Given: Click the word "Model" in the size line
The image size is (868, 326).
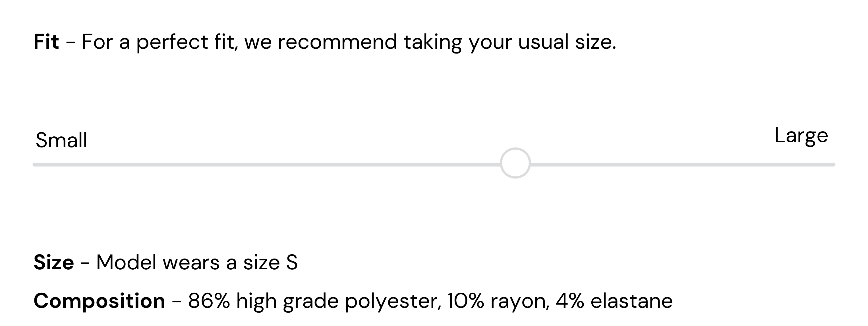Looking at the screenshot, I should point(126,262).
